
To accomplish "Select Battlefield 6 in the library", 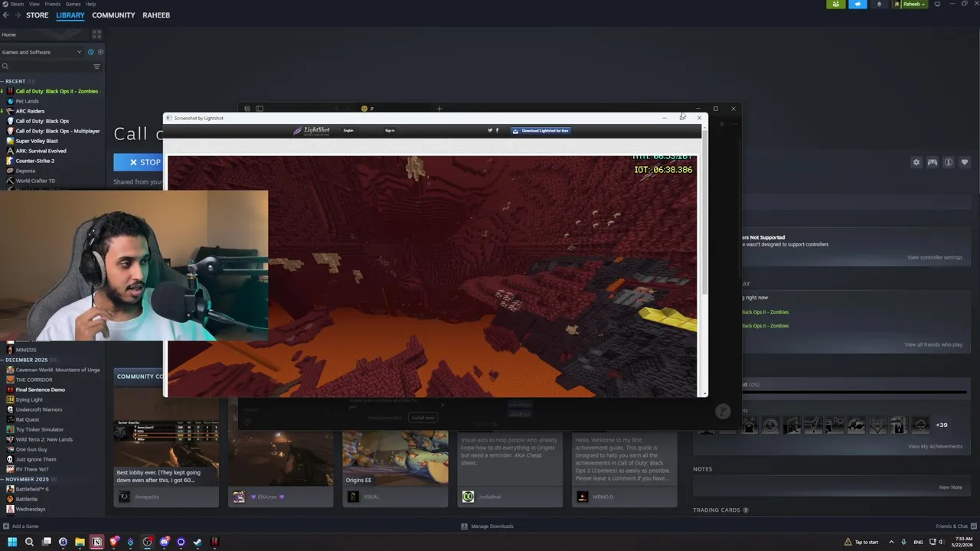I will (32, 489).
